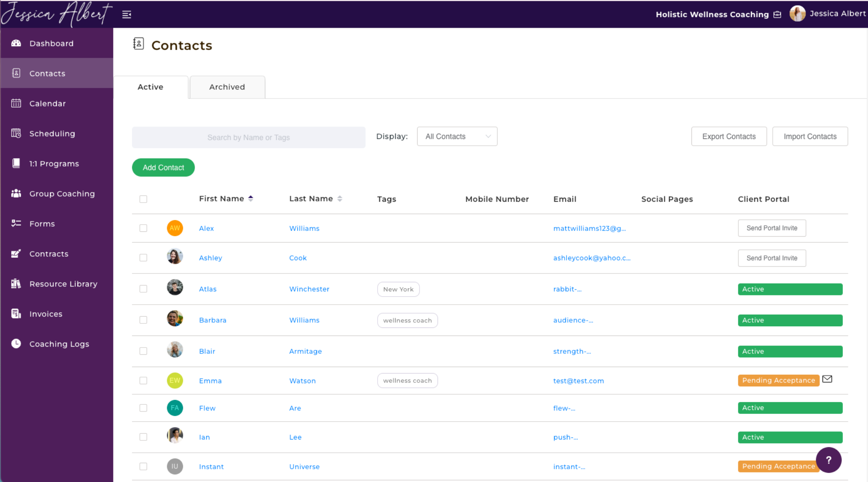
Task: Expand the All Contacts display dropdown
Action: tap(457, 137)
